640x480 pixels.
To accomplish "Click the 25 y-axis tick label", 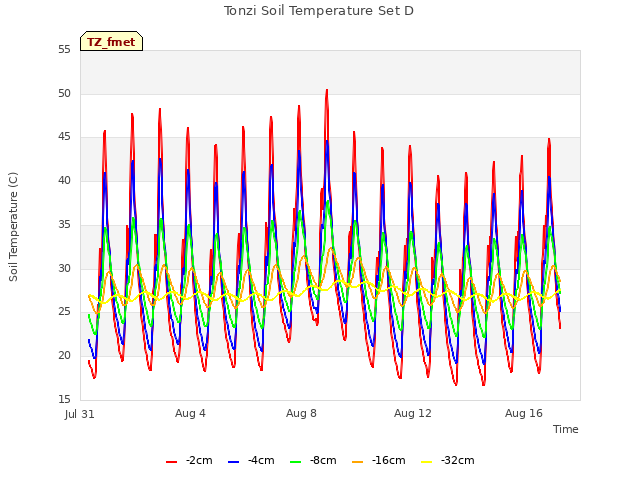I will click(x=64, y=312).
